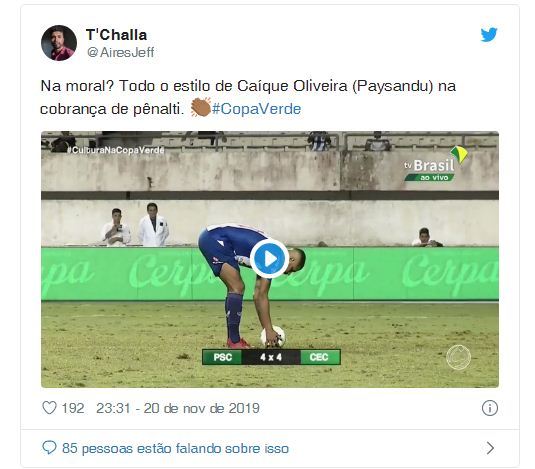Click the circular channel watermark in video corner
The height and width of the screenshot is (469, 535).
click(459, 357)
